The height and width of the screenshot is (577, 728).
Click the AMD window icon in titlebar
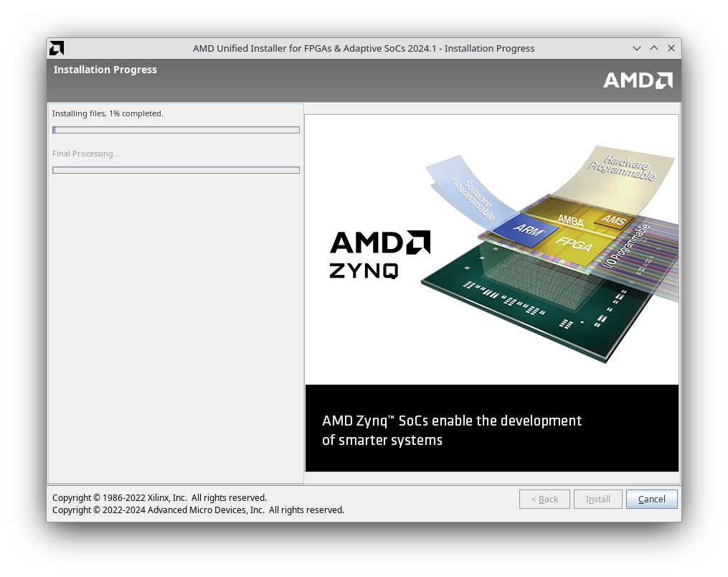[56, 48]
